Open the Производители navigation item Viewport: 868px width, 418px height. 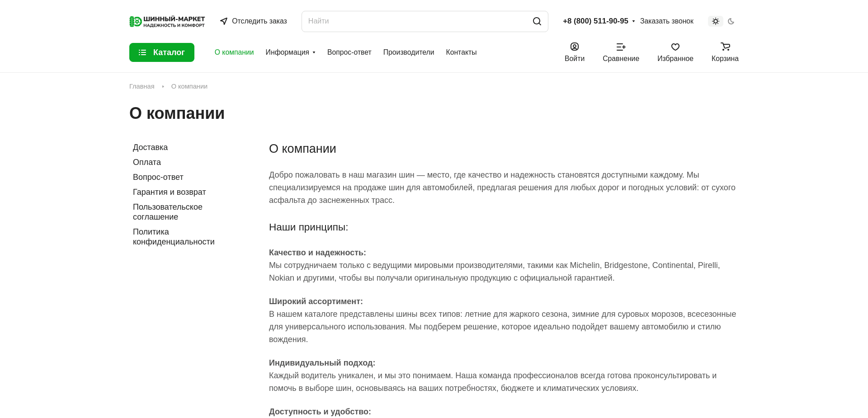point(408,52)
